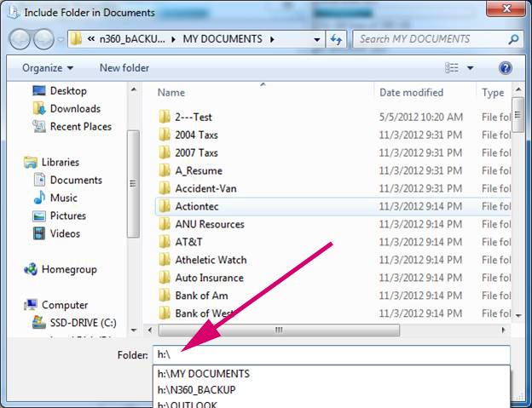The height and width of the screenshot is (408, 532).
Task: Click the Folder path text field
Action: (331, 354)
